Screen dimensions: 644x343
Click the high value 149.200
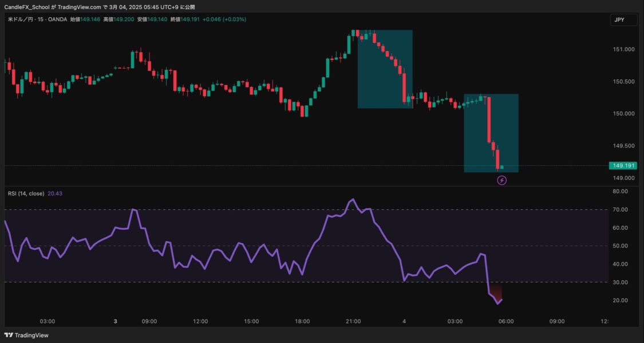click(x=124, y=19)
